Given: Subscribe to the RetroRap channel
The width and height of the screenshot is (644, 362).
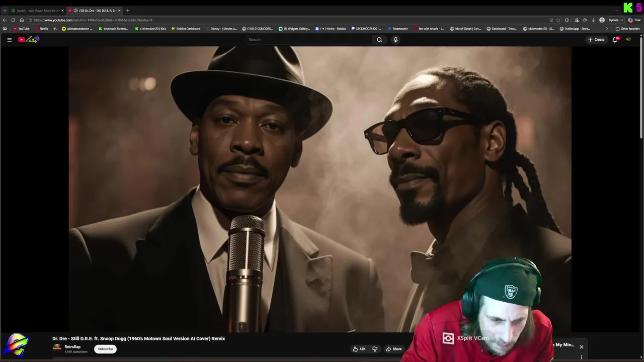Looking at the screenshot, I should [105, 349].
